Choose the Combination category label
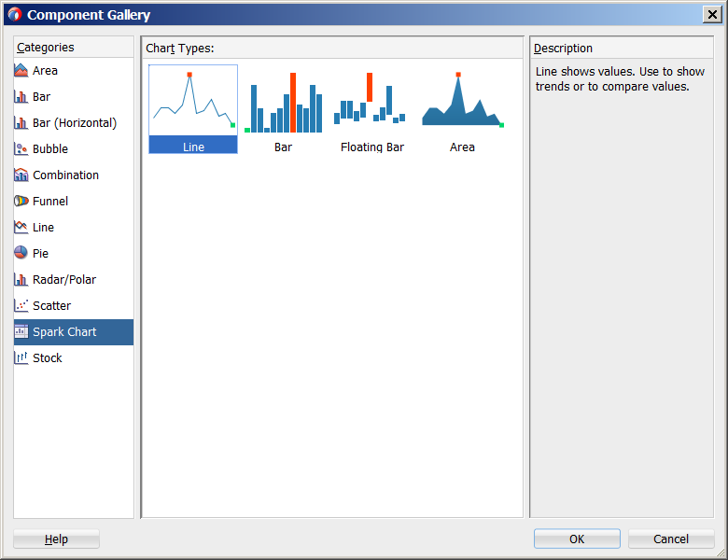This screenshot has width=728, height=560. point(66,175)
